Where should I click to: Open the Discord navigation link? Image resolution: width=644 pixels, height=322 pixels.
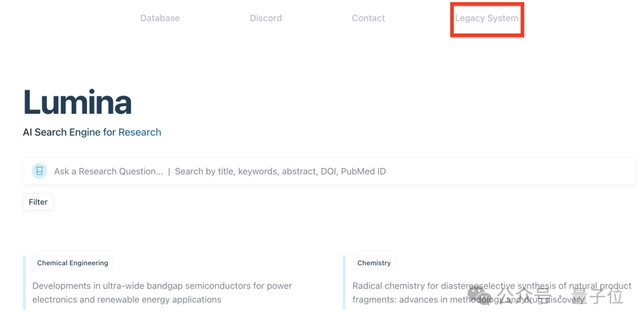(266, 18)
